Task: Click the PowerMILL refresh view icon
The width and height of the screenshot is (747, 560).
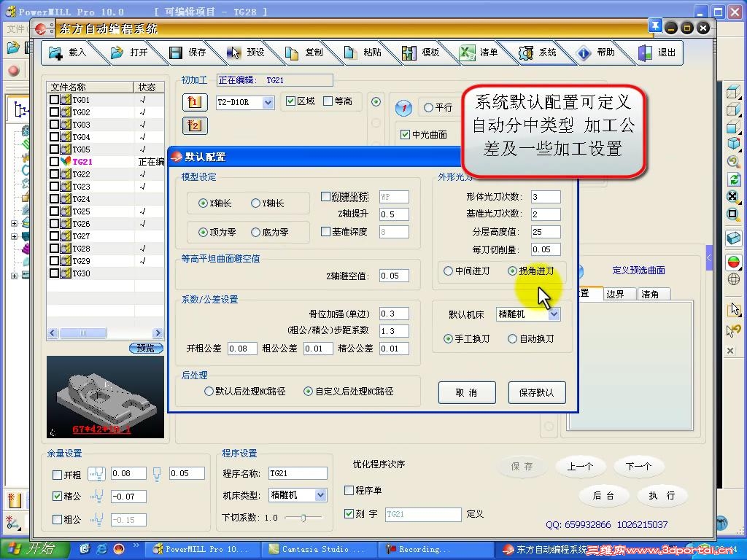Action: (x=734, y=179)
